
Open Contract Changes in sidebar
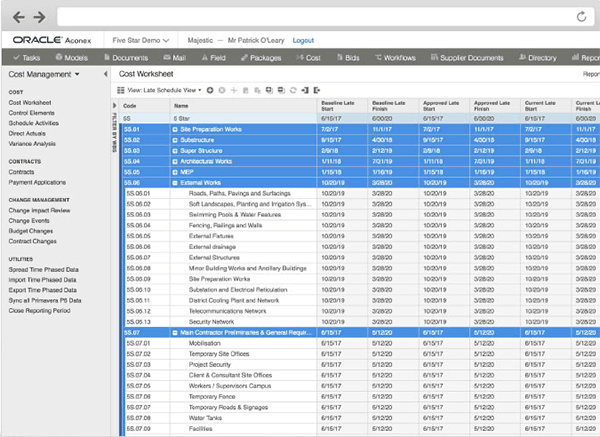[x=33, y=241]
